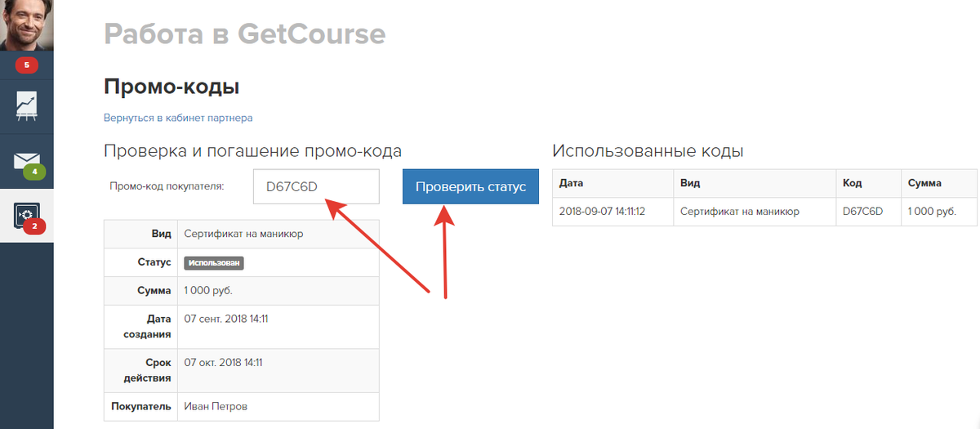
Task: Open the mail messages sidebar icon
Action: (26, 161)
